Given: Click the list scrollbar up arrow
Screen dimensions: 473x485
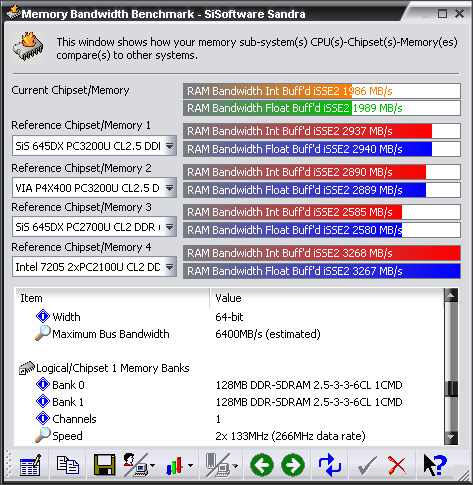Looking at the screenshot, I should [x=451, y=295].
